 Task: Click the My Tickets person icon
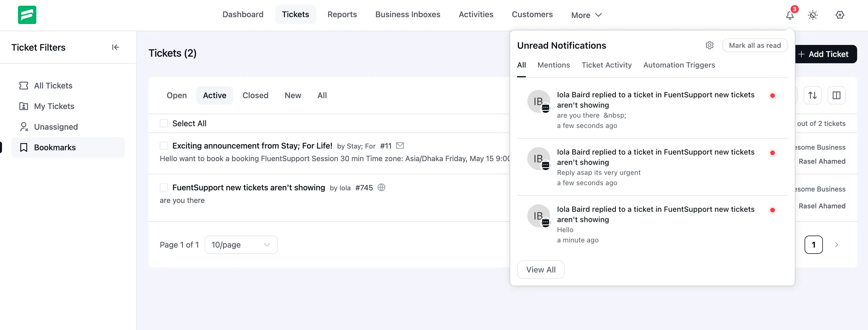[24, 106]
